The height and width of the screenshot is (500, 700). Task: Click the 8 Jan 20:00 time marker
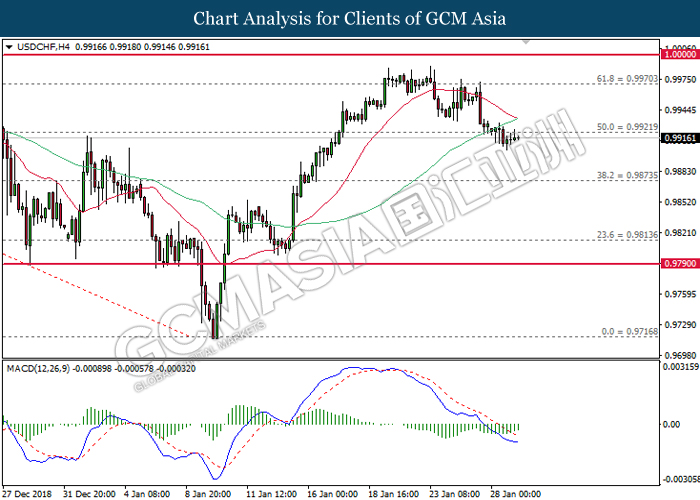pyautogui.click(x=208, y=494)
